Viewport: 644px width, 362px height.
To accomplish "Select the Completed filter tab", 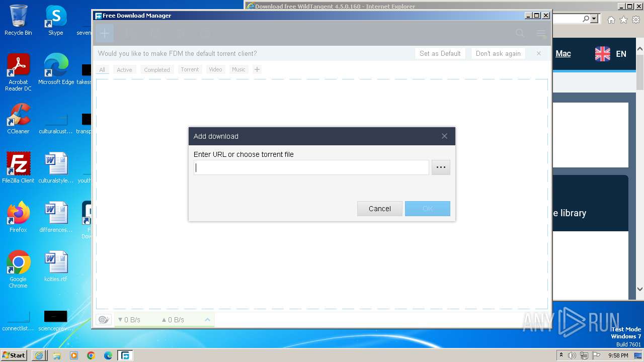I will coord(157,70).
